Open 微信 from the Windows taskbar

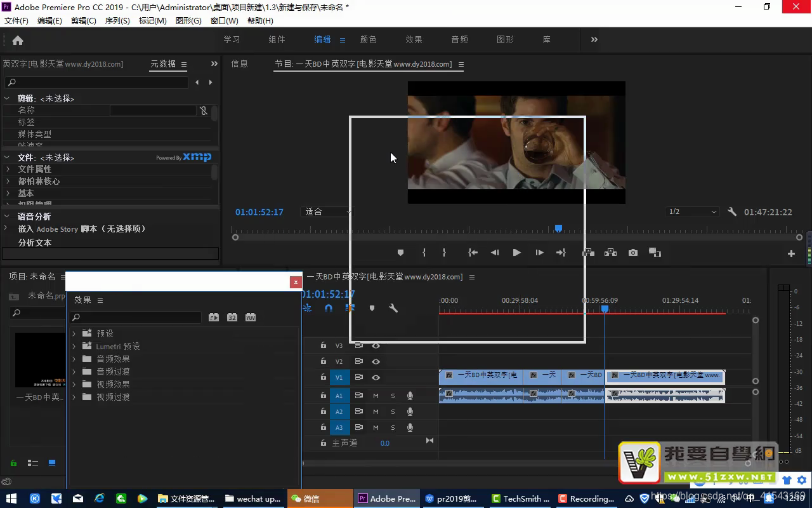(x=320, y=498)
